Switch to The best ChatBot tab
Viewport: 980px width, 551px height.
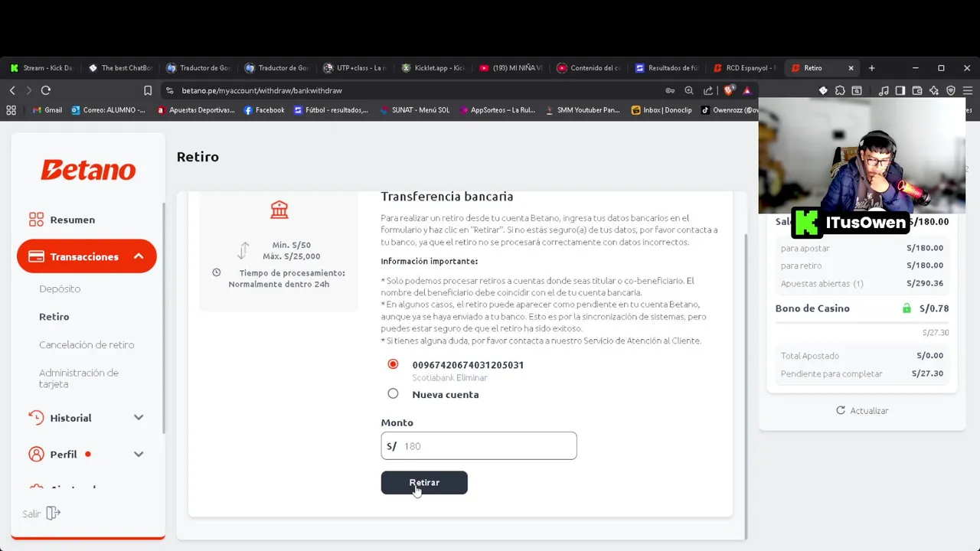point(121,68)
